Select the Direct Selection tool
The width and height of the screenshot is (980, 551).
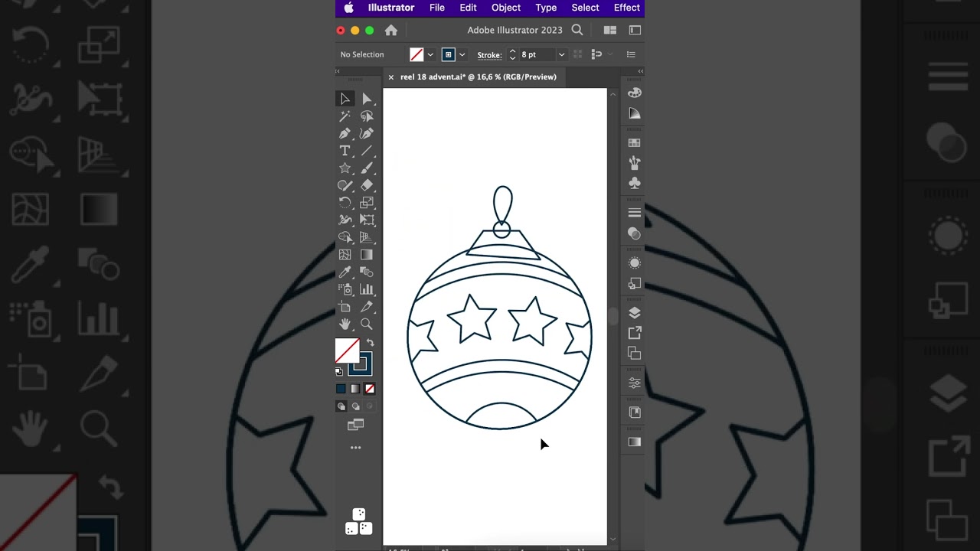(x=367, y=99)
